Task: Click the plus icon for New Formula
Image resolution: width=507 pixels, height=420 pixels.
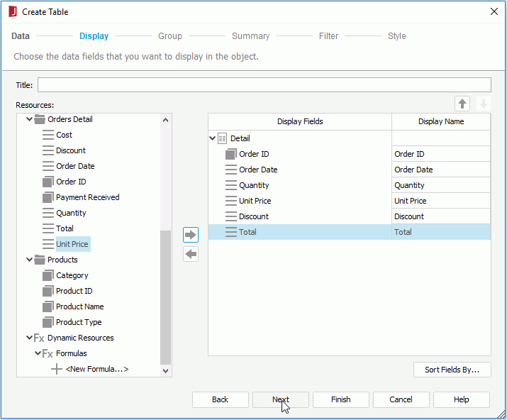Action: click(57, 369)
